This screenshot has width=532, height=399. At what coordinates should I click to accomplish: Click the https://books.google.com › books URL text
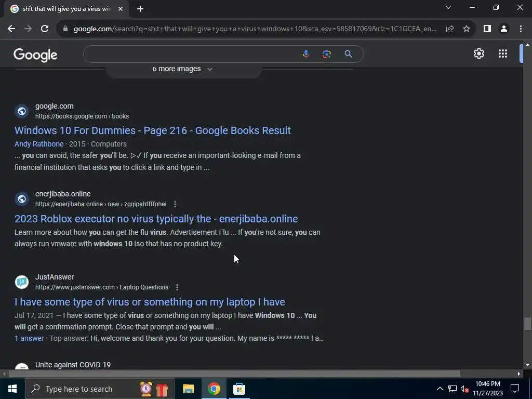coord(82,116)
